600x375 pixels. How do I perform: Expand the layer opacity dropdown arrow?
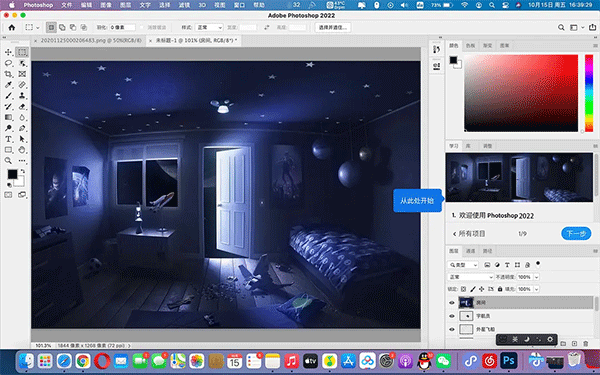(x=536, y=277)
